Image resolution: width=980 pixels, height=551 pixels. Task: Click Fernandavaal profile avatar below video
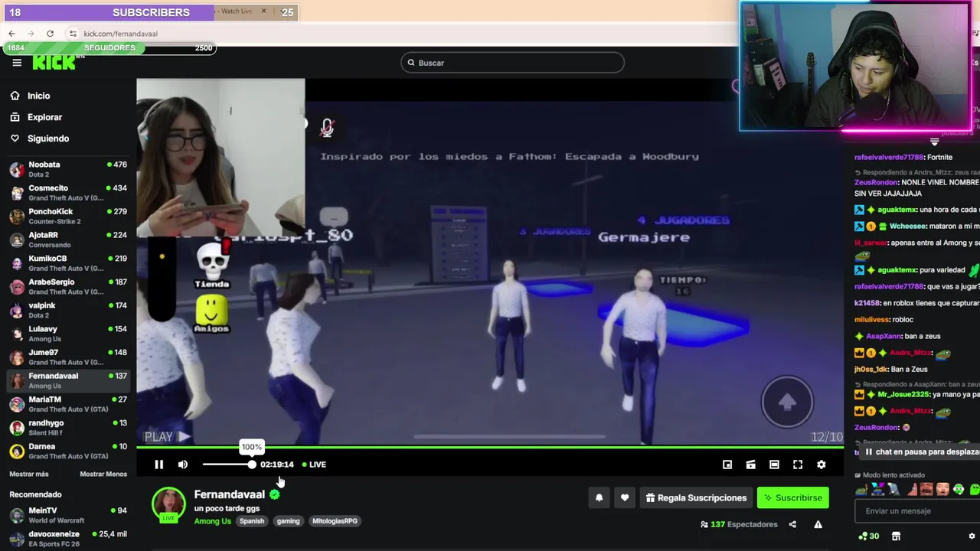tap(168, 505)
